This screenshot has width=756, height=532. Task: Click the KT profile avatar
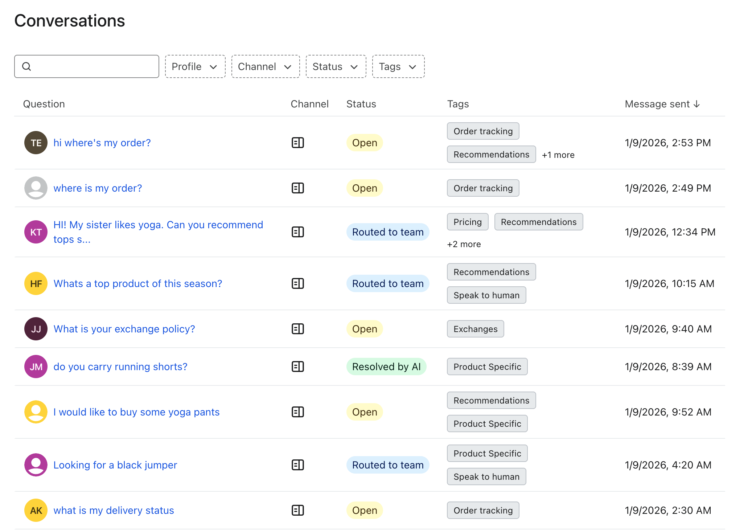pos(36,232)
